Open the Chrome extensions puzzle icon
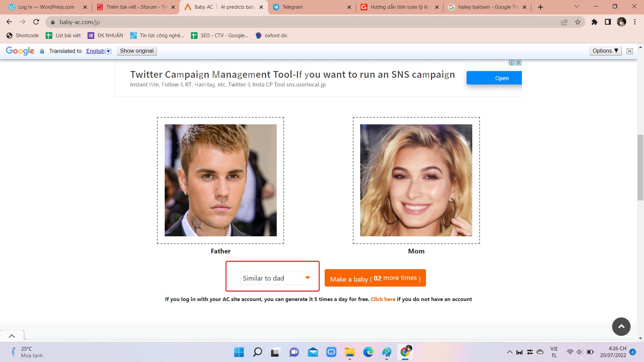 click(x=594, y=22)
